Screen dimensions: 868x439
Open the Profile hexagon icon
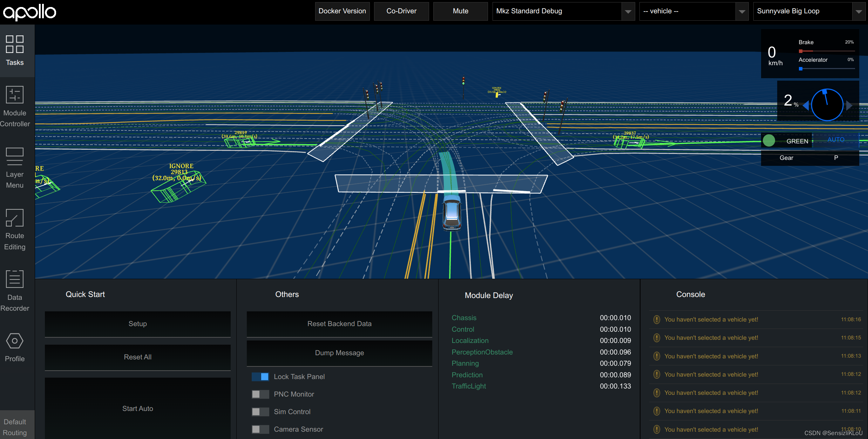(15, 341)
